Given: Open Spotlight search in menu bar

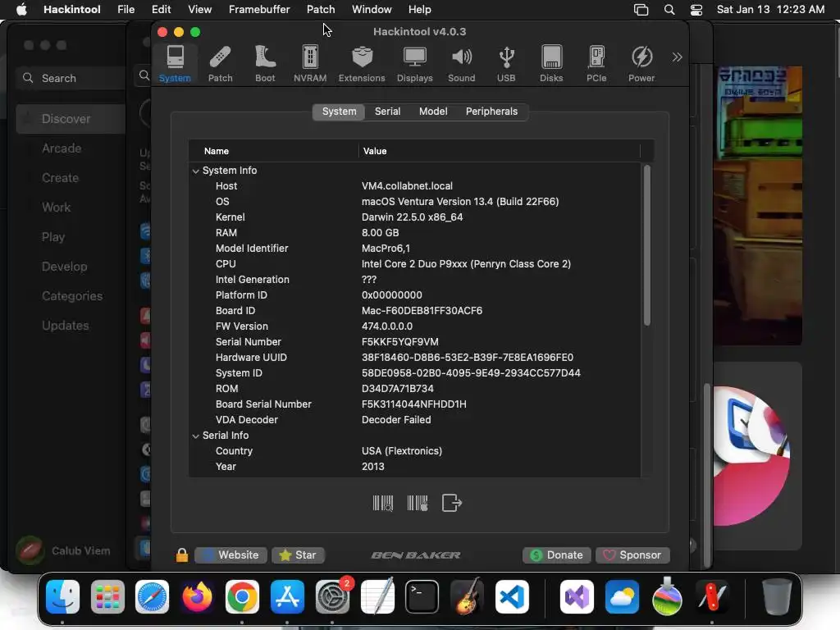Looking at the screenshot, I should (x=669, y=9).
